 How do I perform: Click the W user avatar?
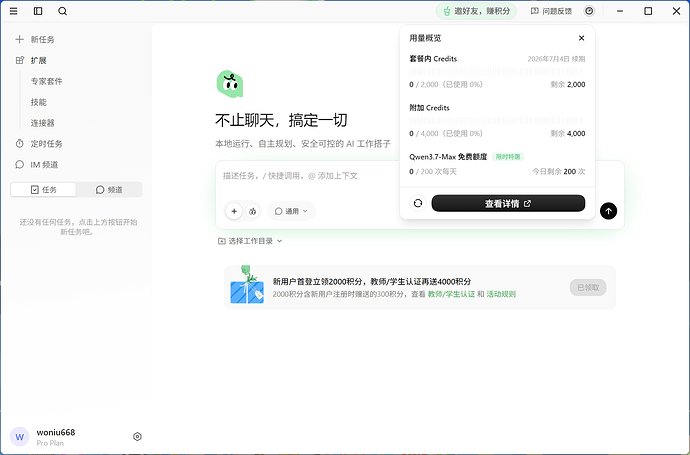click(x=19, y=437)
